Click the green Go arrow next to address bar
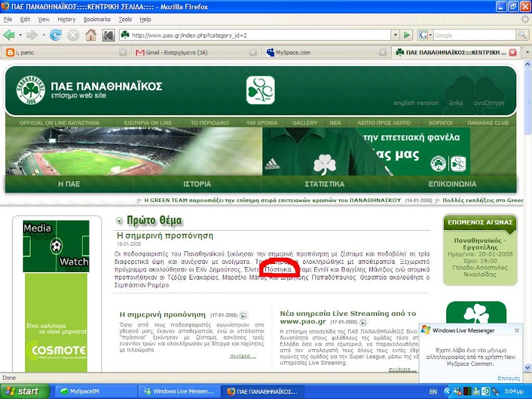Screen dimensions: 532x399 click(406, 35)
